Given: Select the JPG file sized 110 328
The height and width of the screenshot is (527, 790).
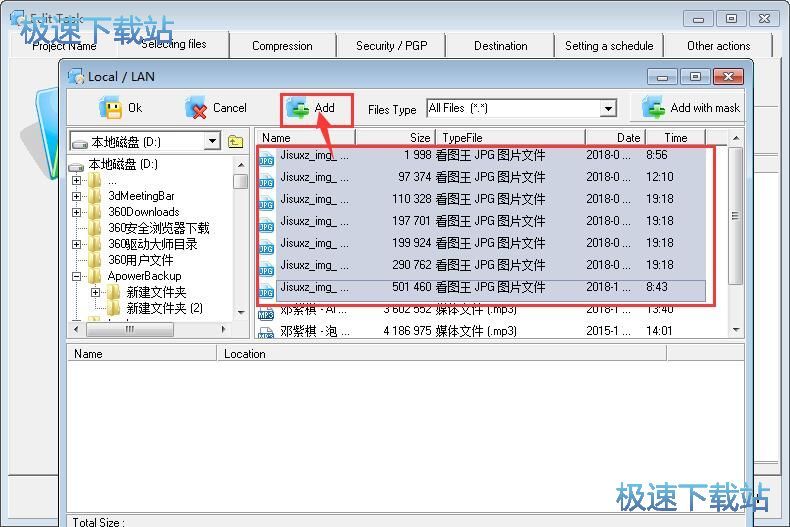Looking at the screenshot, I should tap(482, 199).
